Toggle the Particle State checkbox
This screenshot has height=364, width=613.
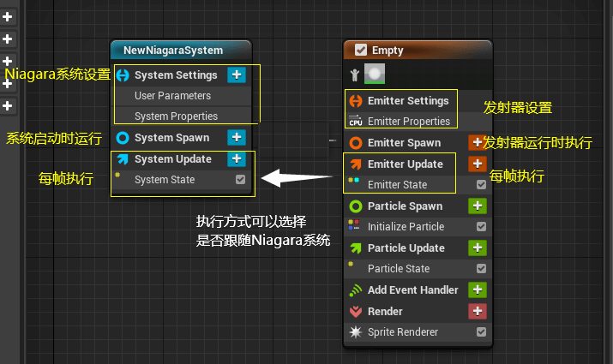[x=481, y=268]
